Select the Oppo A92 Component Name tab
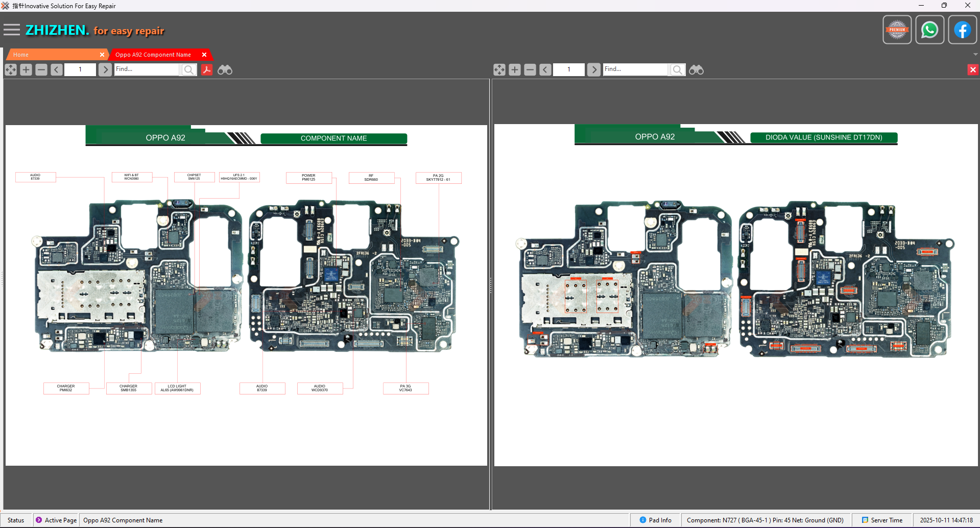Screen dimensions: 980x528 click(153, 55)
